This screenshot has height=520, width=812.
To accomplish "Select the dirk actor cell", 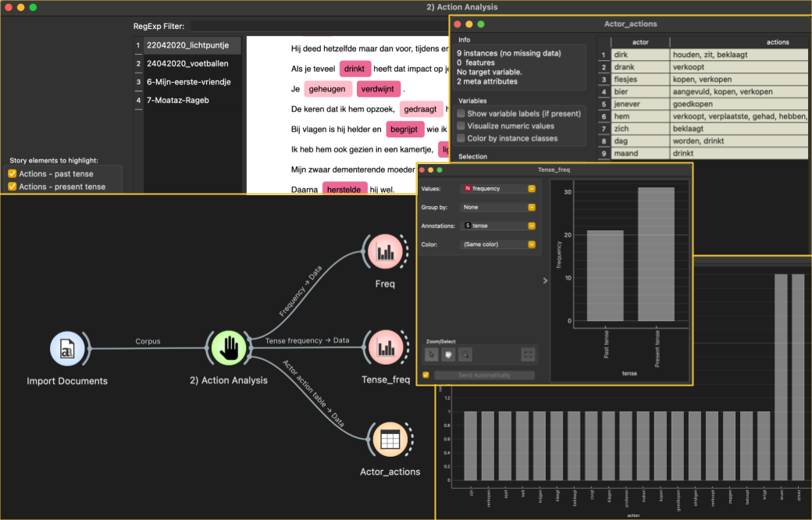I will click(640, 55).
